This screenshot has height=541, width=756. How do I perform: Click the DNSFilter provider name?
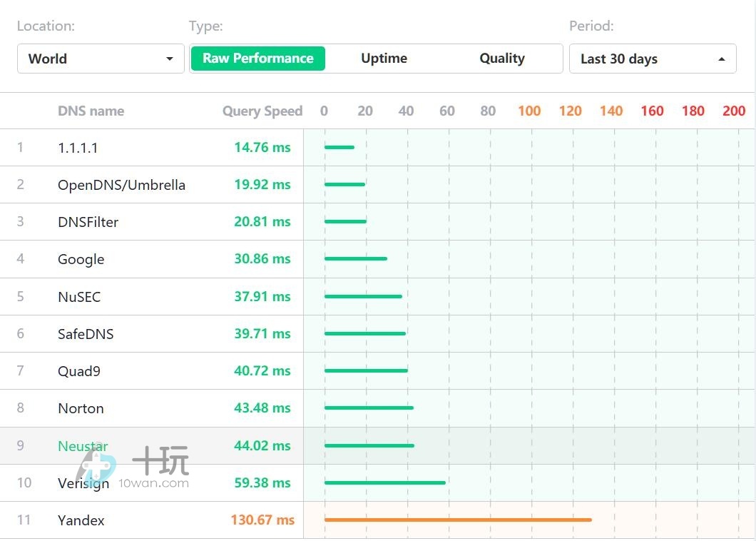[x=88, y=222]
